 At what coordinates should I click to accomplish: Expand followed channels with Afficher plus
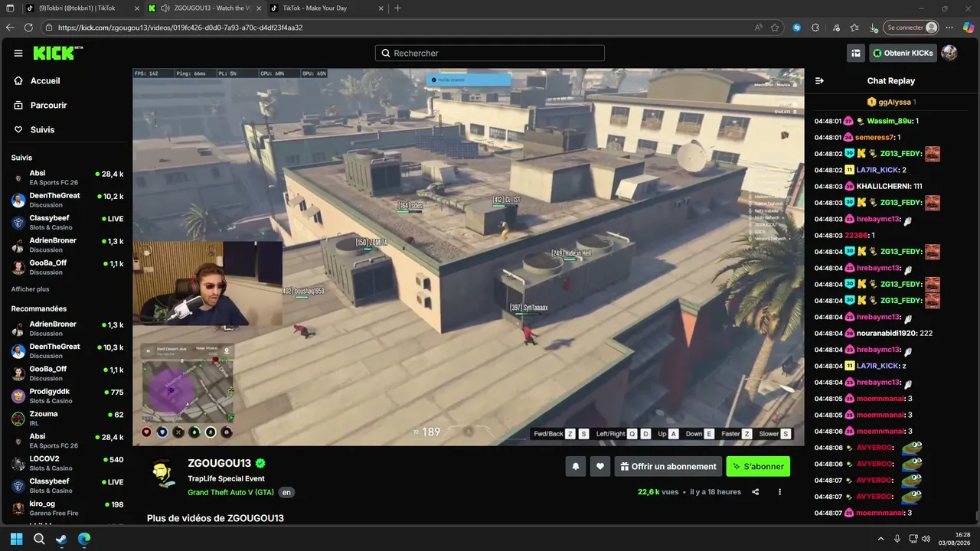point(30,289)
